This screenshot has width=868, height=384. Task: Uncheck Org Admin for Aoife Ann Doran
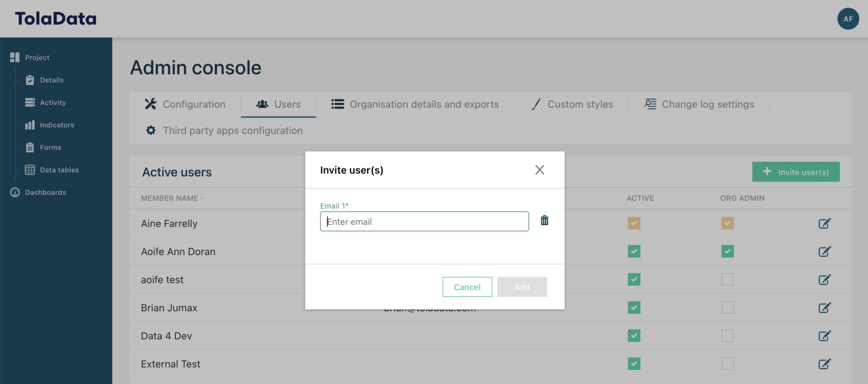click(x=728, y=251)
